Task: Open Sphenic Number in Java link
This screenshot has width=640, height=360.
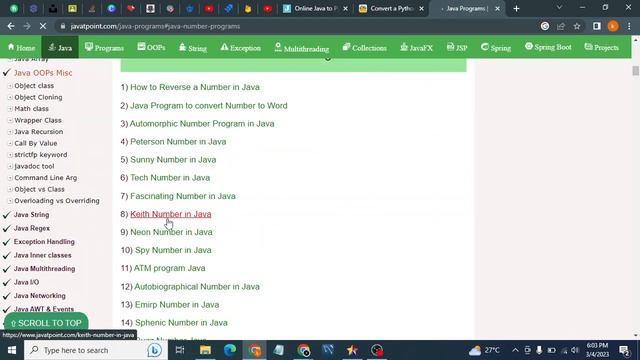Action: point(181,322)
